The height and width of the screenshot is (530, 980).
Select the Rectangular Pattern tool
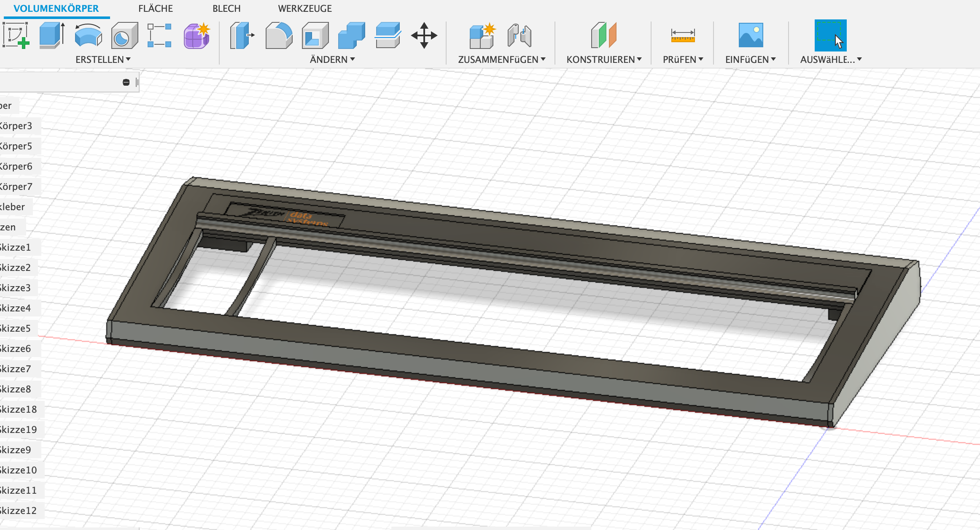(x=159, y=35)
